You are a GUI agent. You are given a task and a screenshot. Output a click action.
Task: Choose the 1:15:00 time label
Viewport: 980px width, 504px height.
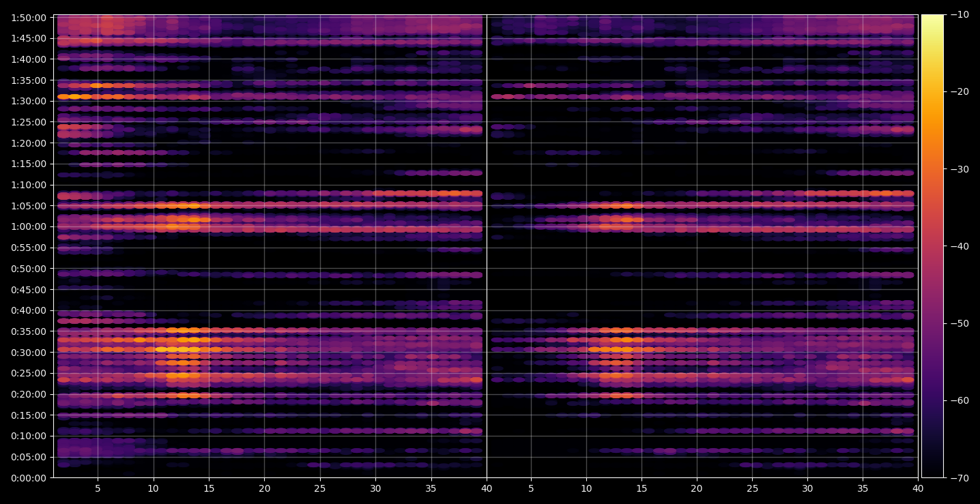(29, 164)
